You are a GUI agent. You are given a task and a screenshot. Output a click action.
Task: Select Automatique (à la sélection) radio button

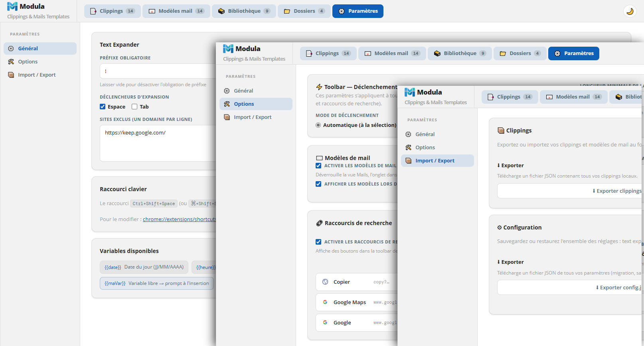[318, 125]
